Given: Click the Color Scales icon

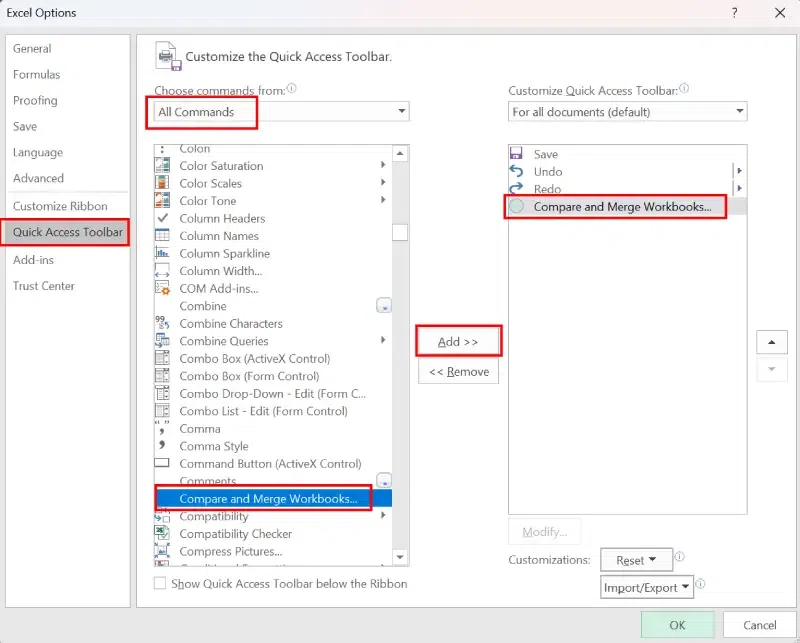Looking at the screenshot, I should click(x=162, y=183).
